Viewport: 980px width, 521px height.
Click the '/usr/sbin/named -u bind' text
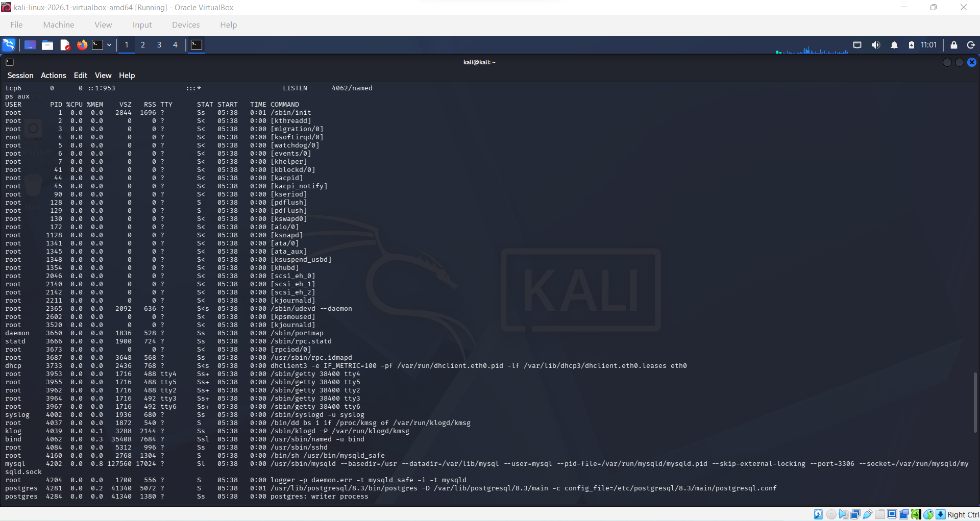(x=317, y=439)
